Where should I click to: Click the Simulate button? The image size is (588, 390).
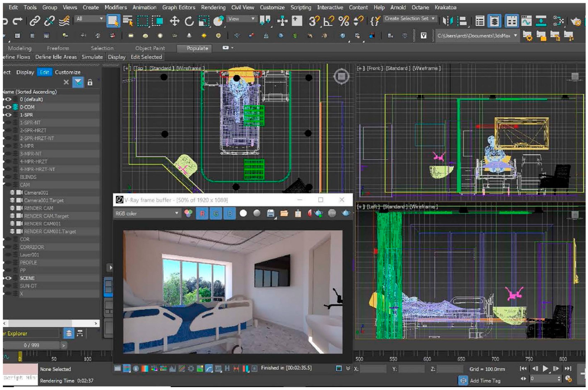point(92,57)
